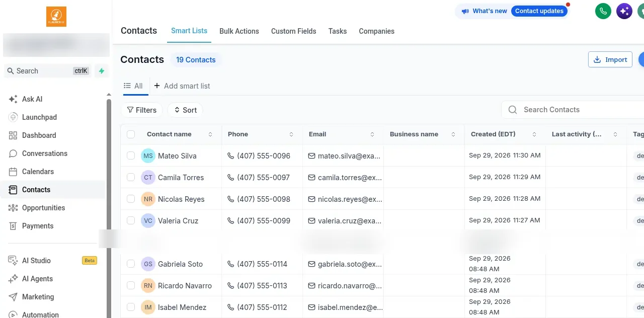Click the What's new announcement link
The height and width of the screenshot is (318, 644).
pos(484,11)
